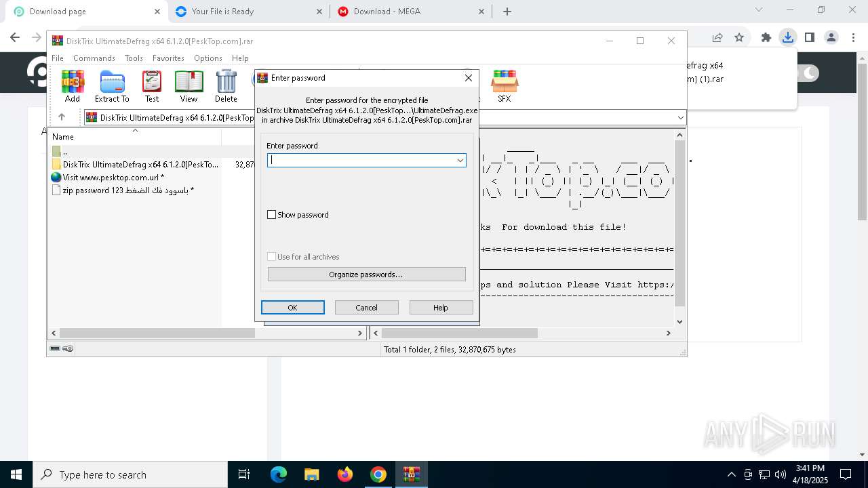The width and height of the screenshot is (868, 488).
Task: Bookmark this page with the star icon
Action: click(x=739, y=37)
